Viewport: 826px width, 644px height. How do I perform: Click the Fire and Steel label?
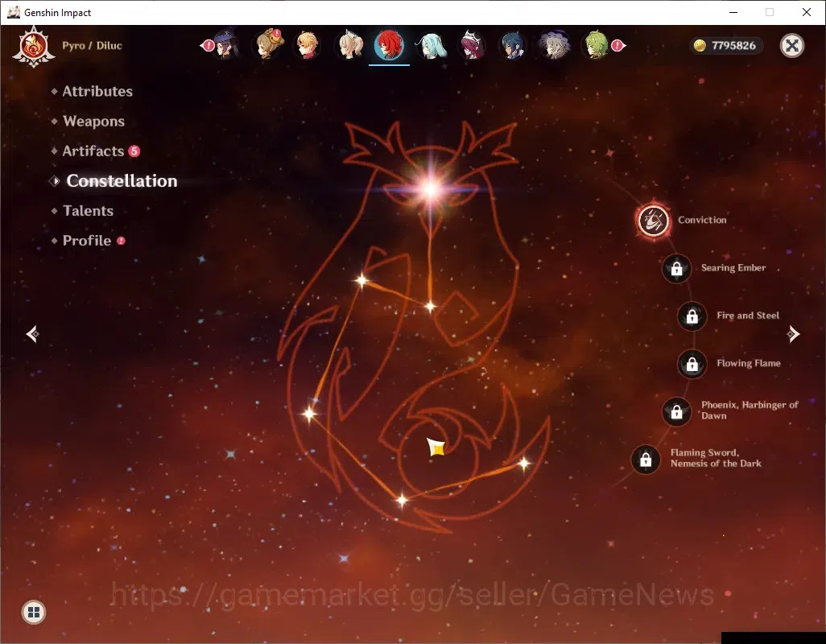point(748,316)
